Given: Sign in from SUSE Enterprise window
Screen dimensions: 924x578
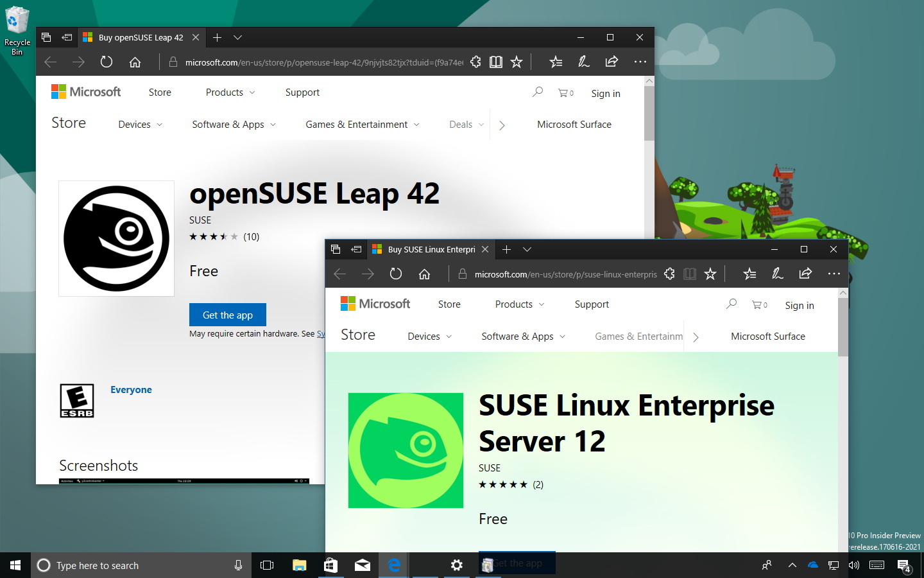Looking at the screenshot, I should (800, 305).
